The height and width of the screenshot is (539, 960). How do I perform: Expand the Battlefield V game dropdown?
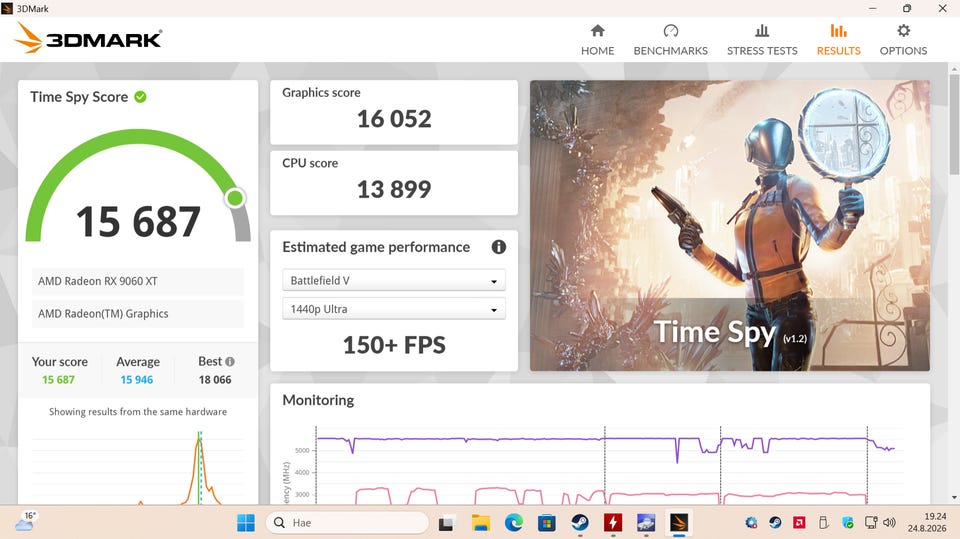[x=394, y=281]
